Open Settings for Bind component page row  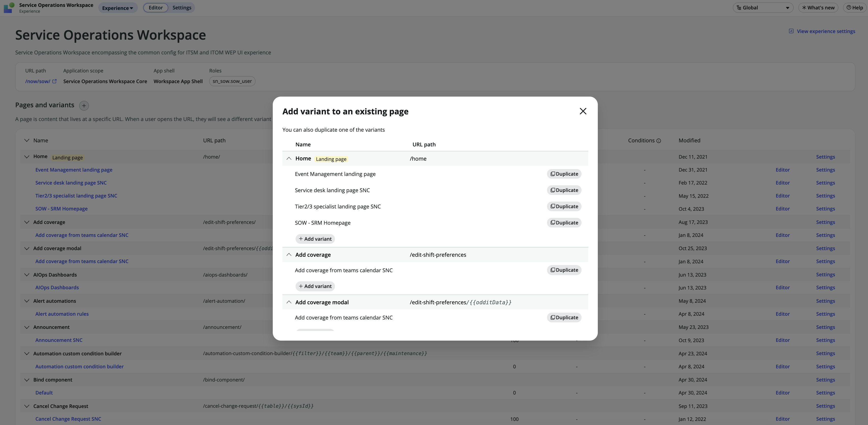tap(825, 380)
